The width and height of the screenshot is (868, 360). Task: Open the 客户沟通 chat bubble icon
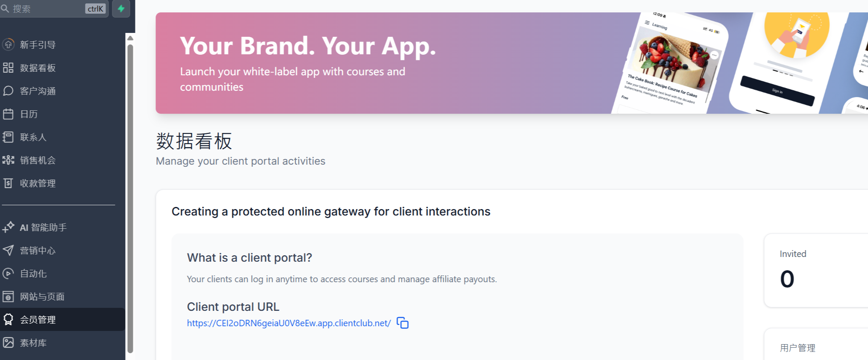point(8,91)
